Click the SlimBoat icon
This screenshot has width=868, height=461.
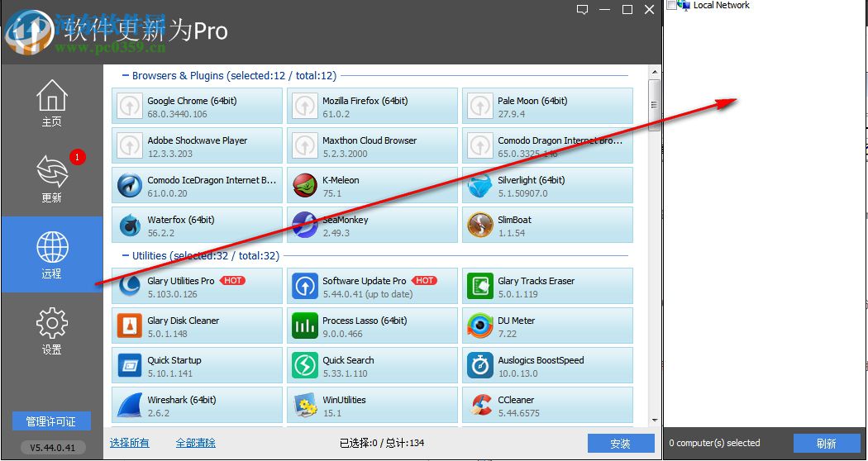click(480, 226)
